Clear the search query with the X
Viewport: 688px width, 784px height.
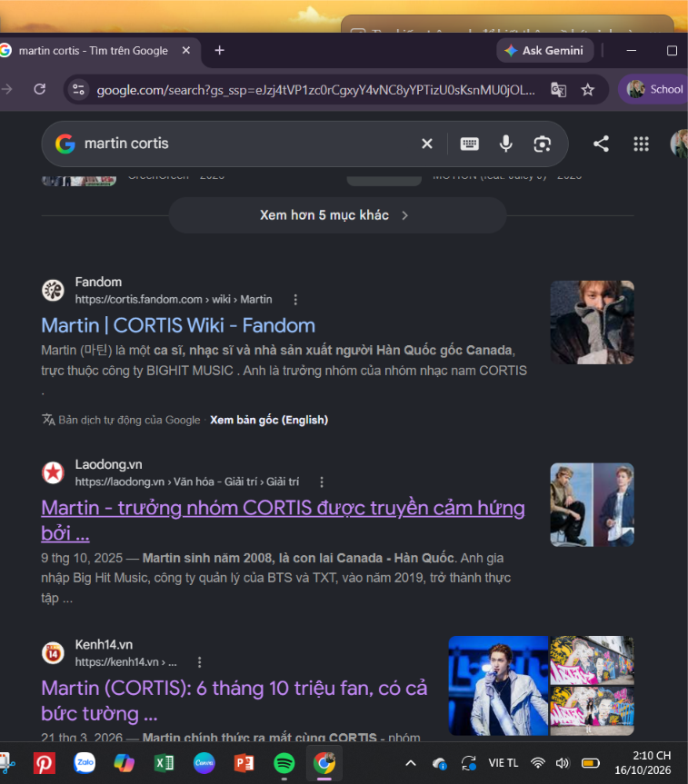pos(427,144)
